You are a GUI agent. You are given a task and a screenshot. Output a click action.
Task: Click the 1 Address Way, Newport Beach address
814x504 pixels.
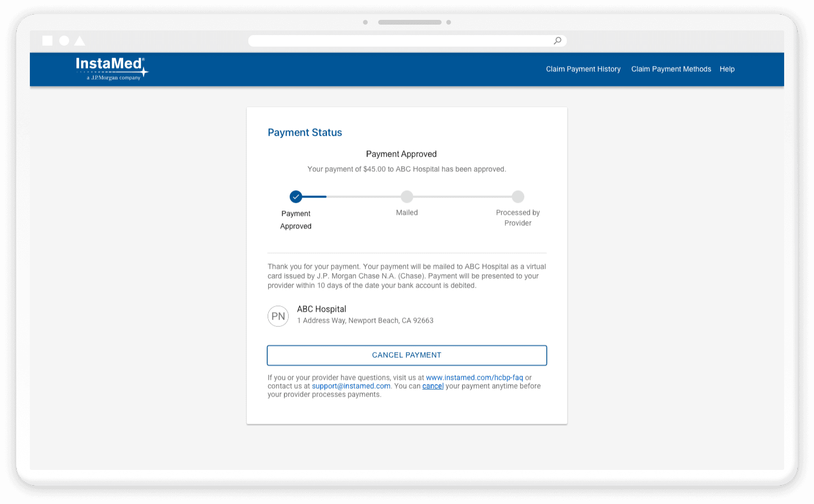(x=365, y=321)
